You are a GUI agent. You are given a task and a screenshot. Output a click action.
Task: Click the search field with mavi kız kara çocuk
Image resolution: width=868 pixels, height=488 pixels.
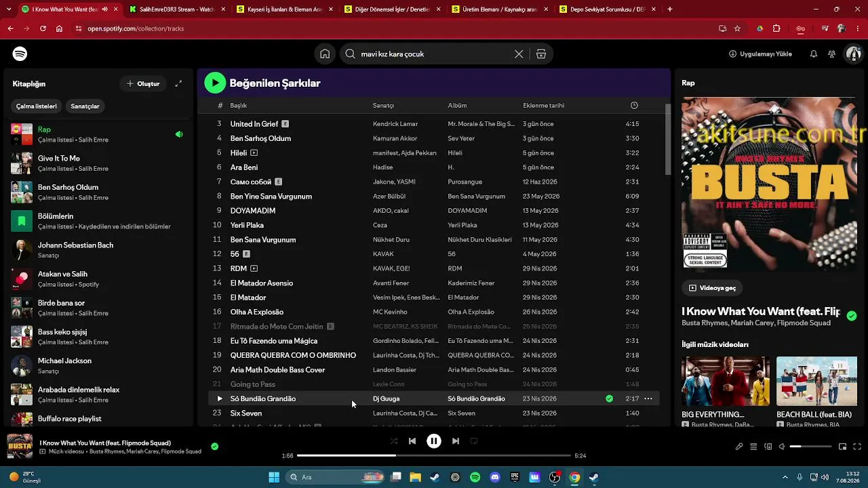click(434, 54)
